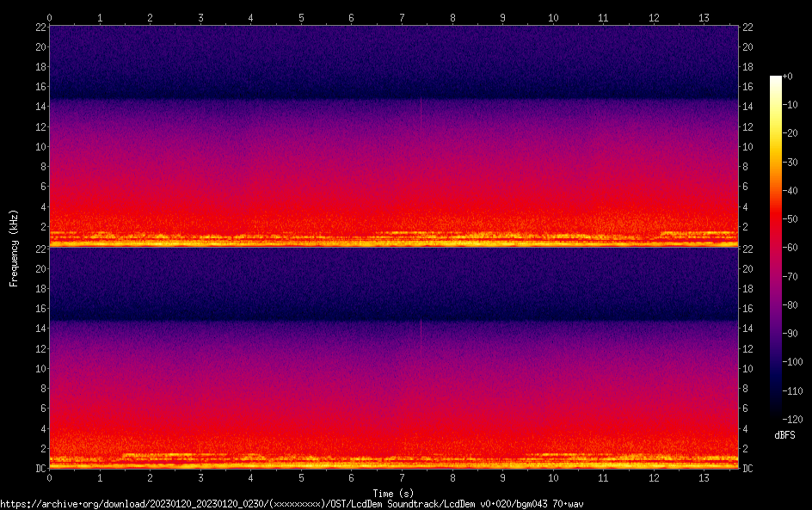The width and height of the screenshot is (812, 510).
Task: Click the 'DC' label on the right frequency axis
Action: 748,469
